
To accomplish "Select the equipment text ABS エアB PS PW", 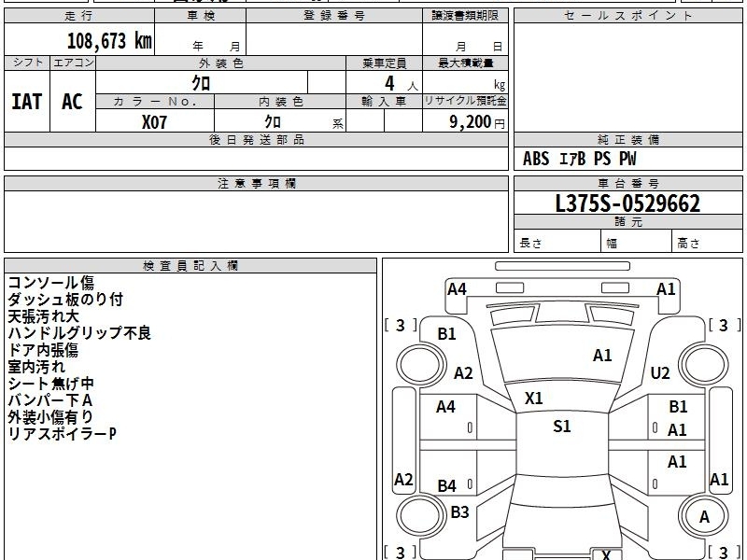I will 579,159.
